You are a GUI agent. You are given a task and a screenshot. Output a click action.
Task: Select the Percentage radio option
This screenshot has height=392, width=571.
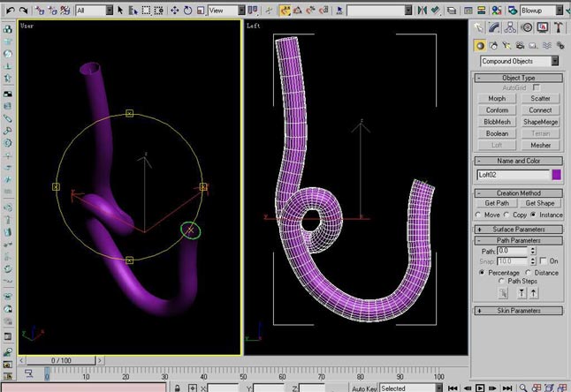pos(482,272)
